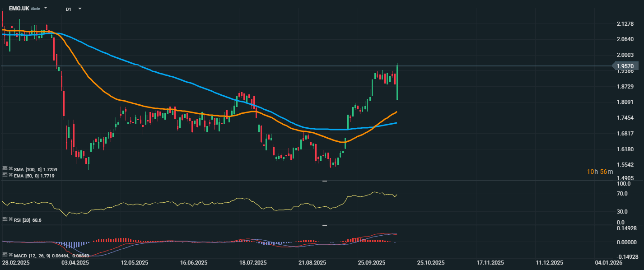Viewport: 644px width, 270px height.
Task: Expand the EMG.UK symbol dropdown arrow
Action: coord(46,9)
